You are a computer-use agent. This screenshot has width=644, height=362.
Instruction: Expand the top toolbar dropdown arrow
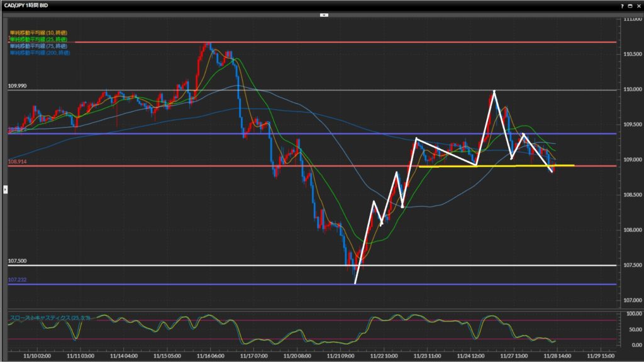pos(323,14)
